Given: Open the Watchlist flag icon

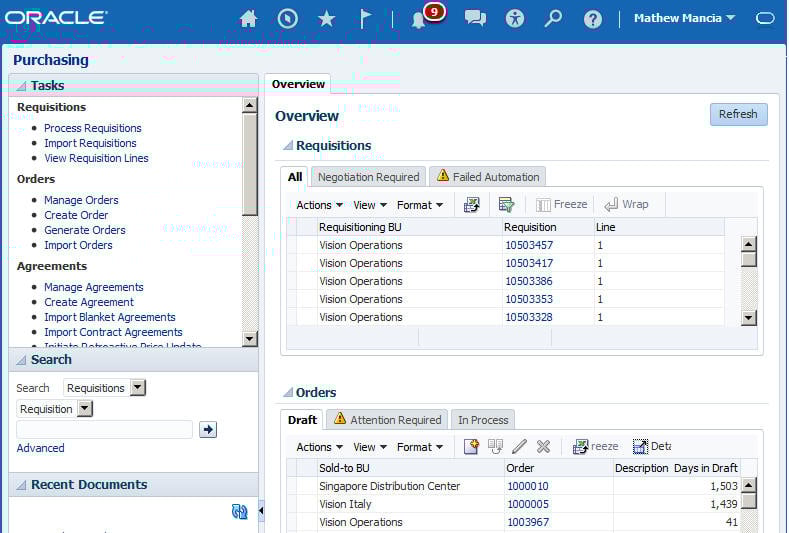Looking at the screenshot, I should click(365, 19).
